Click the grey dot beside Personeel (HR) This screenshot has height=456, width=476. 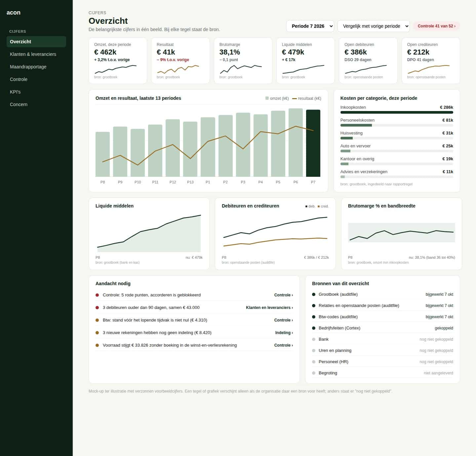click(x=314, y=362)
